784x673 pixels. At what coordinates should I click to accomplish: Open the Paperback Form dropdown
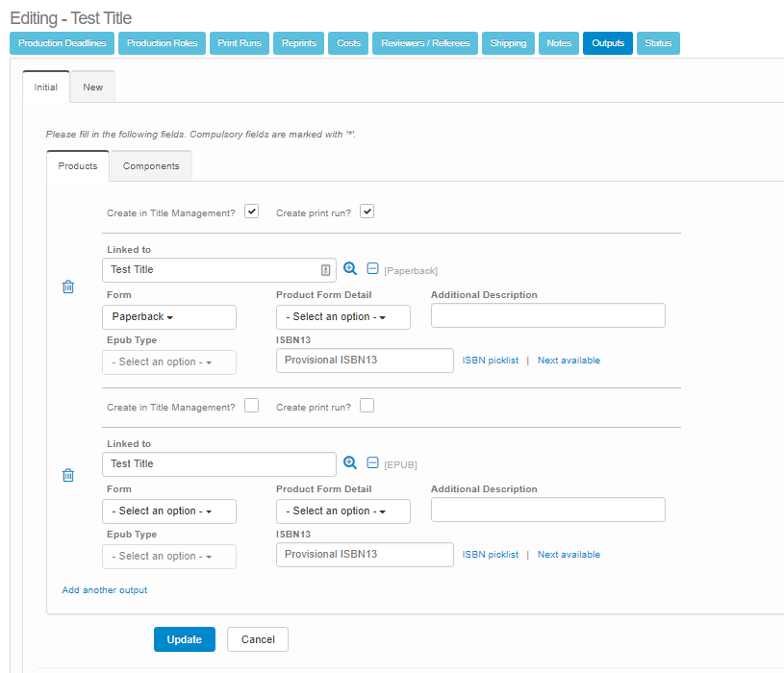168,317
